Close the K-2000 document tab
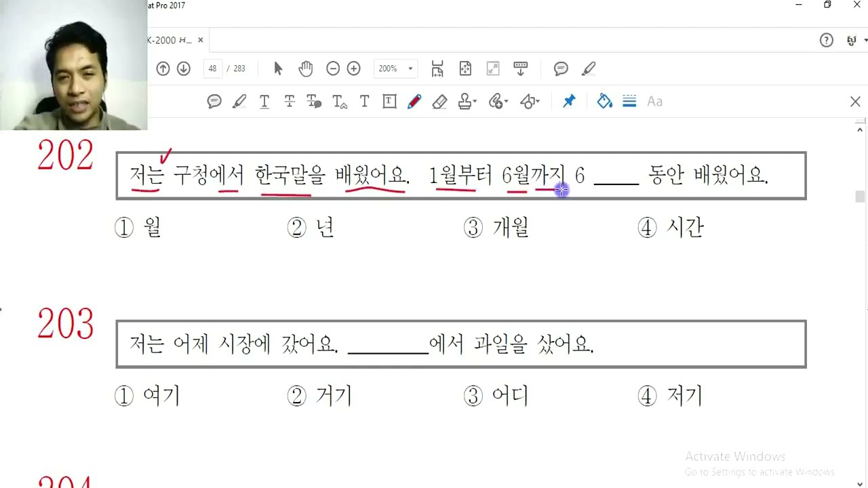Screen dimensions: 868x488 200,40
